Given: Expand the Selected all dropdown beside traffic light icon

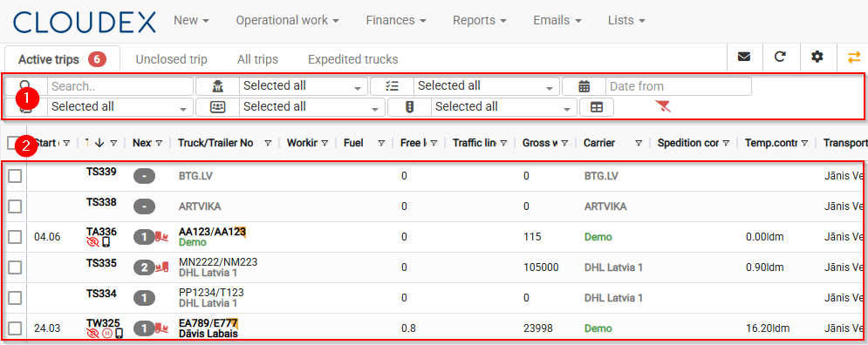Looking at the screenshot, I should point(504,107).
